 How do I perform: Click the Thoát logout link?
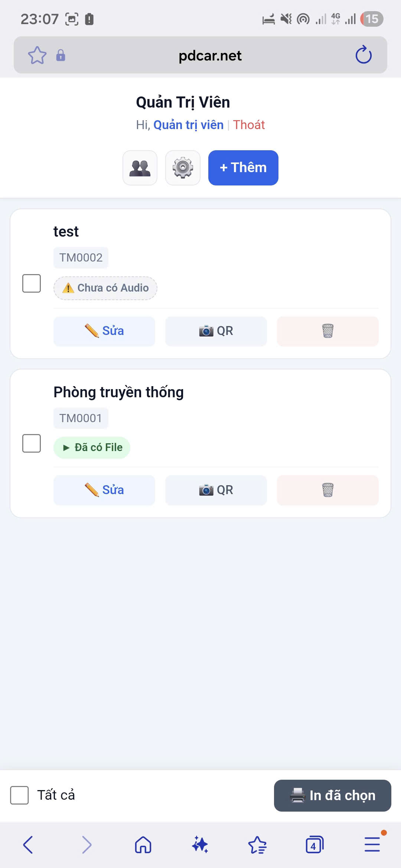249,125
